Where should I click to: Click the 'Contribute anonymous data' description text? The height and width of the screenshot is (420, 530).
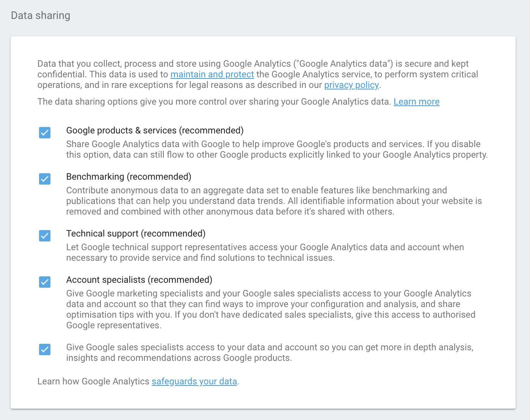point(274,201)
